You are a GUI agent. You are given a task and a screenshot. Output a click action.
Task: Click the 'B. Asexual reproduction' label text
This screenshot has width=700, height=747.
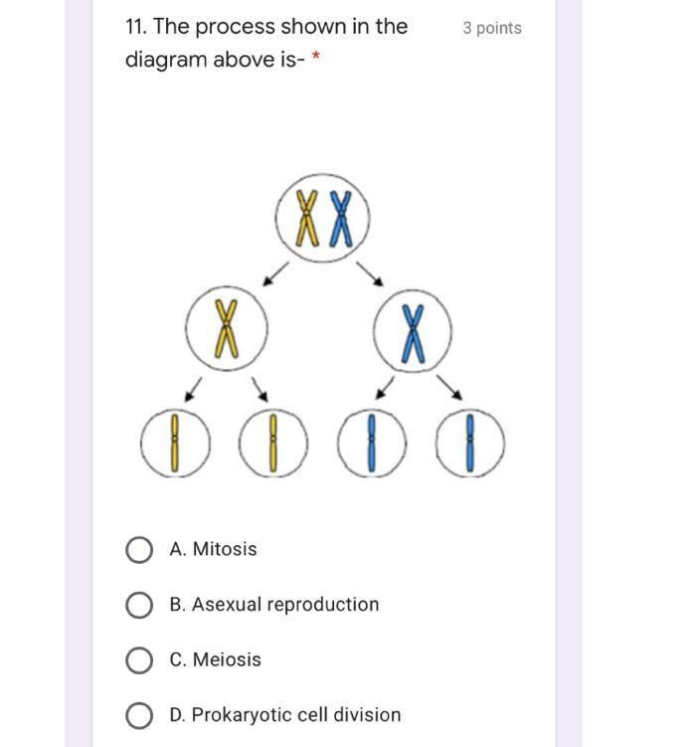pyautogui.click(x=274, y=605)
